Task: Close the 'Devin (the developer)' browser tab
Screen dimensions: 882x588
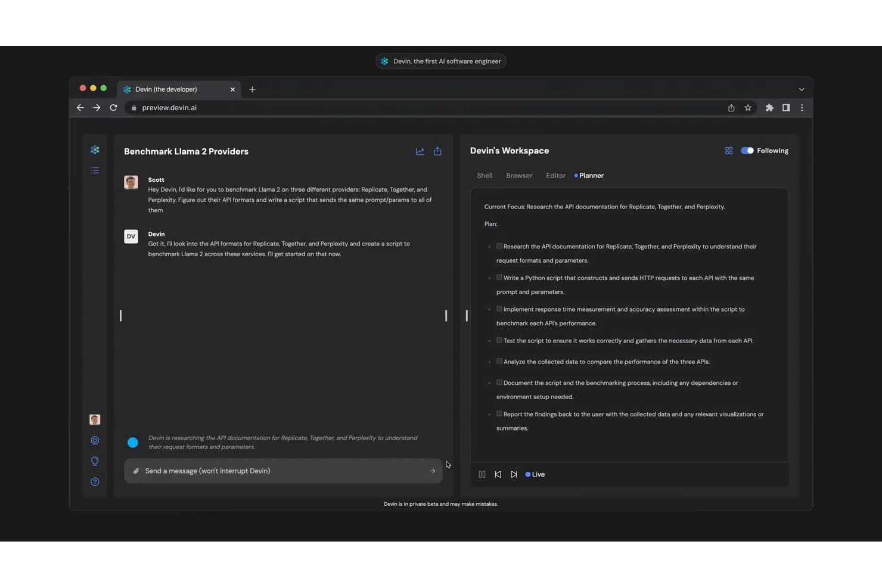Action: (232, 89)
